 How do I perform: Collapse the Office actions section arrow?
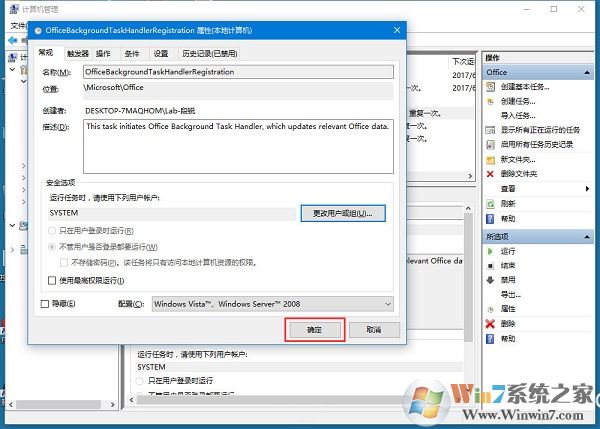point(587,73)
